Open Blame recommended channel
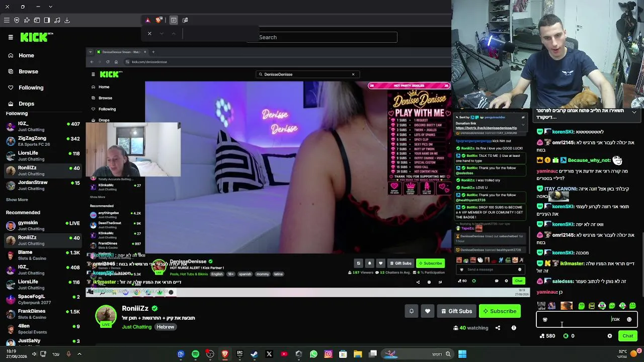644x362 pixels. pos(42,255)
